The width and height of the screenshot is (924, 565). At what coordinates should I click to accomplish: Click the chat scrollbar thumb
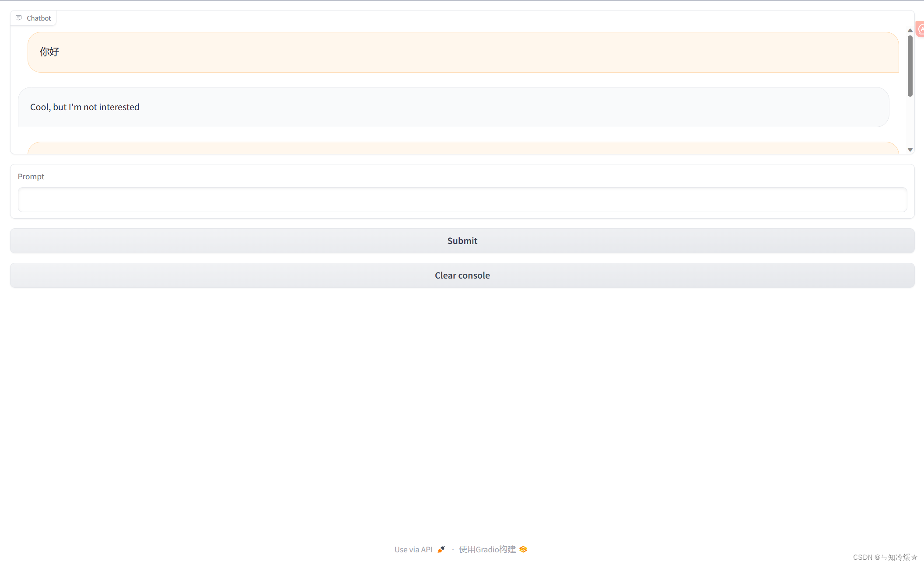910,66
